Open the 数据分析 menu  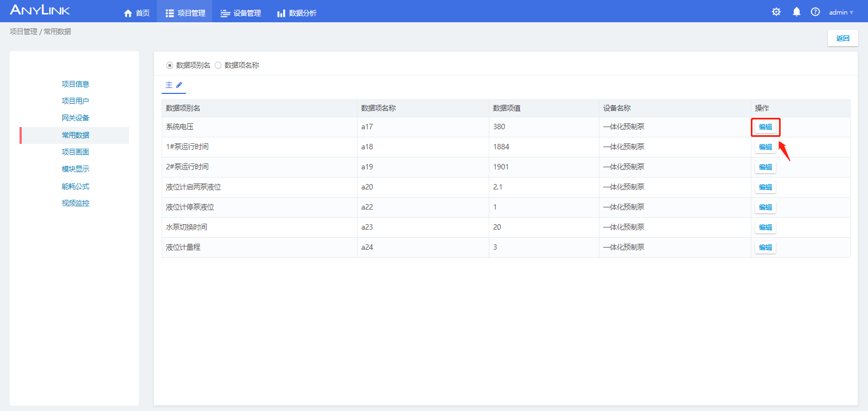(297, 13)
